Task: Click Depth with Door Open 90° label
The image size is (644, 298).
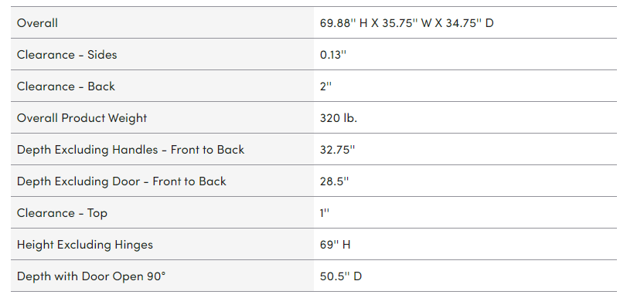Action: pos(91,276)
